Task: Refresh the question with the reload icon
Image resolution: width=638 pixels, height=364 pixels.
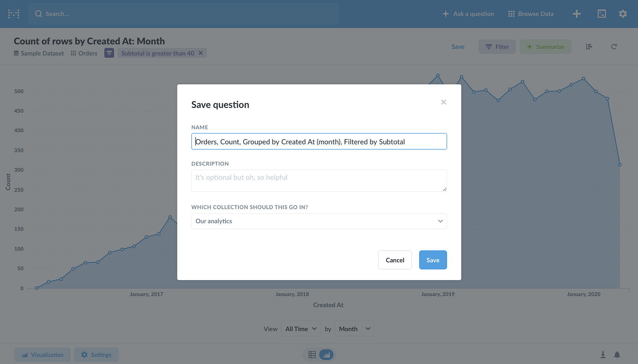Action: click(614, 46)
